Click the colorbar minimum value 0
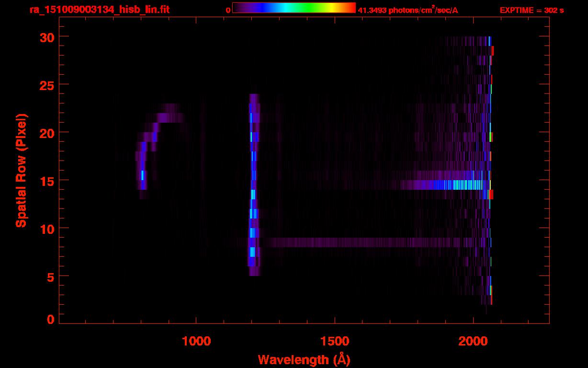The width and height of the screenshot is (588, 368). 228,10
